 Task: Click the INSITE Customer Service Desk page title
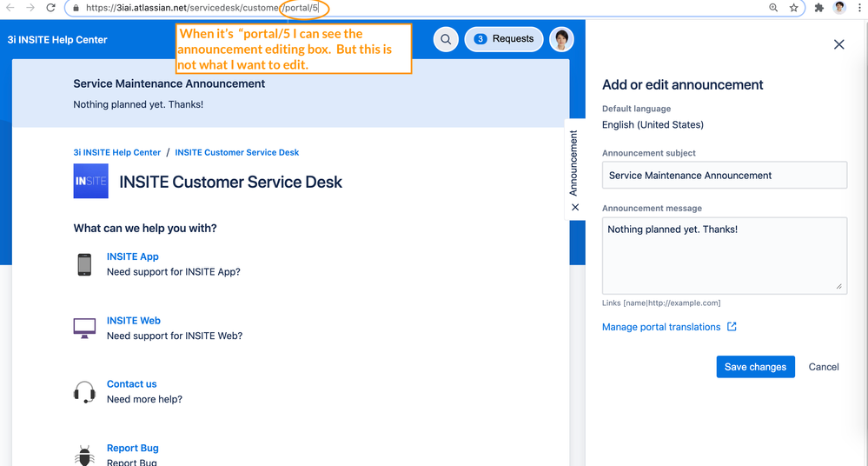click(231, 182)
